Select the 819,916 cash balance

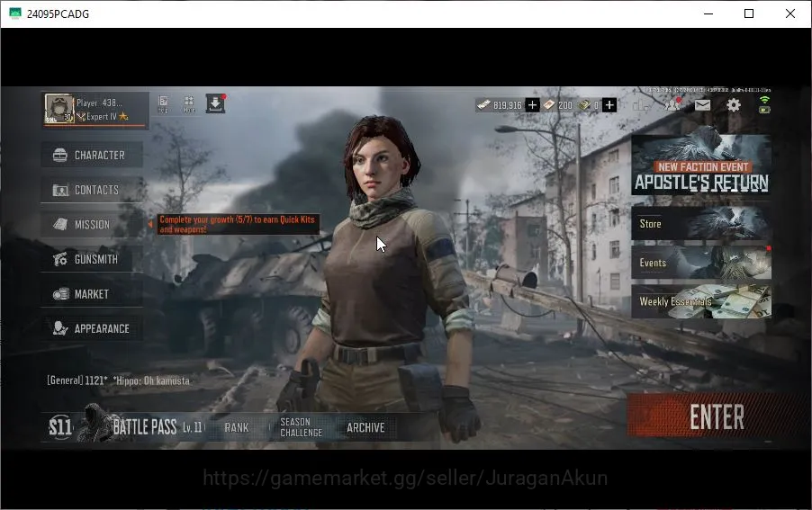pyautogui.click(x=501, y=105)
